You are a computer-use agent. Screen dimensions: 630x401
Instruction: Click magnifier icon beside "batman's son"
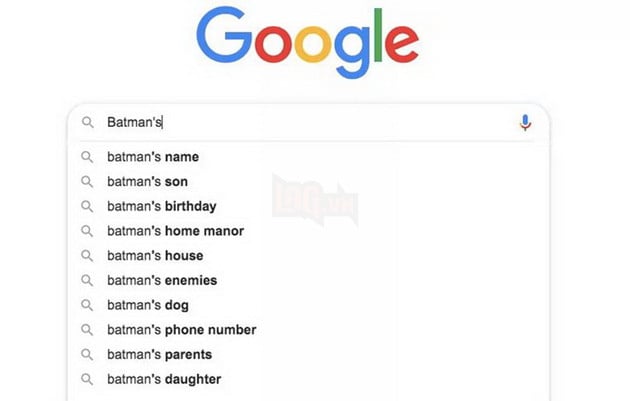[x=88, y=182]
